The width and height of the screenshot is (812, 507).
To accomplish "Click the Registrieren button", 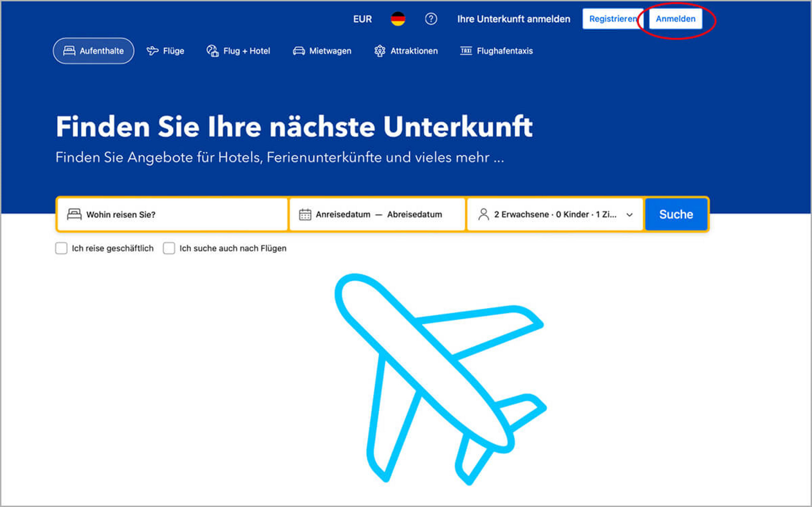I will tap(613, 19).
